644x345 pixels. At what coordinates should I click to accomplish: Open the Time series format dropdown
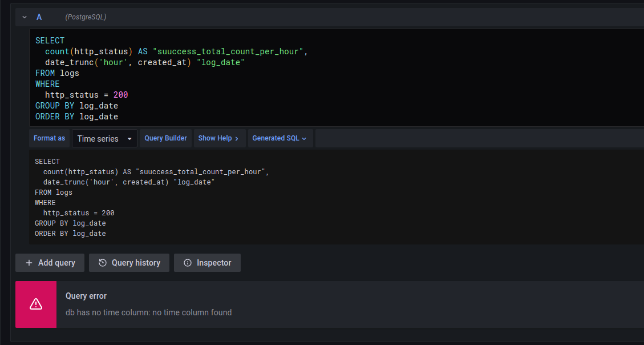point(105,139)
